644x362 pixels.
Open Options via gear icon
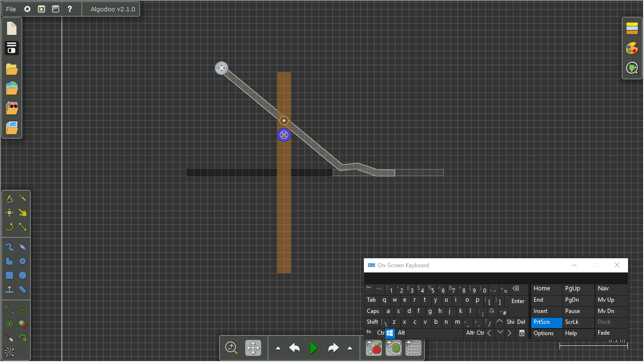point(27,9)
